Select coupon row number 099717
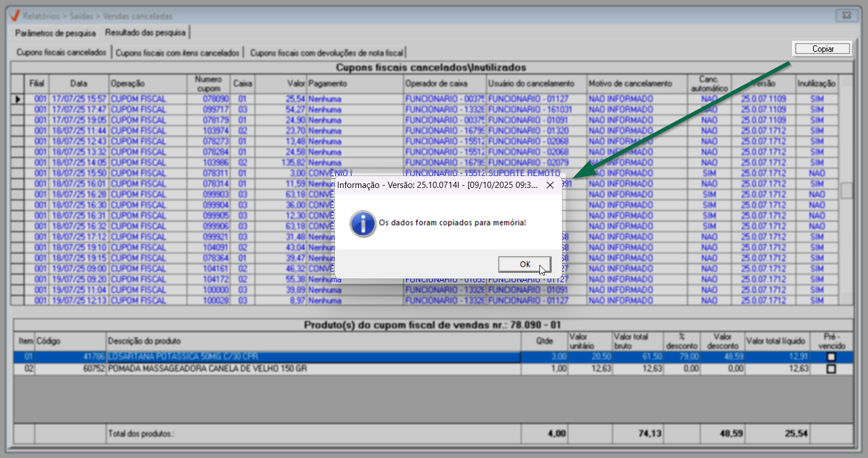Screen dimensions: 868x458 click(x=215, y=110)
